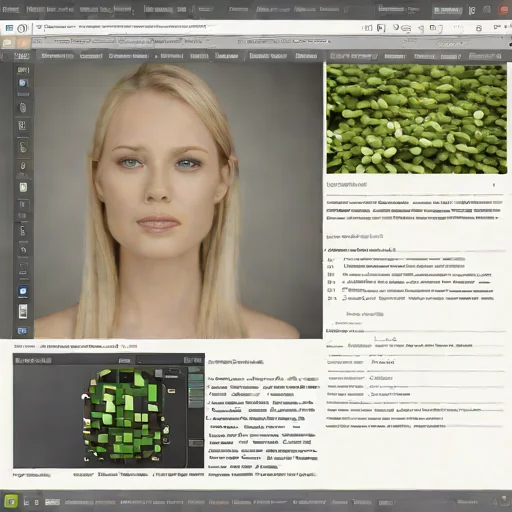Select the fingerprint-shaped tool in the dark sidebar
512x512 pixels.
pyautogui.click(x=23, y=107)
